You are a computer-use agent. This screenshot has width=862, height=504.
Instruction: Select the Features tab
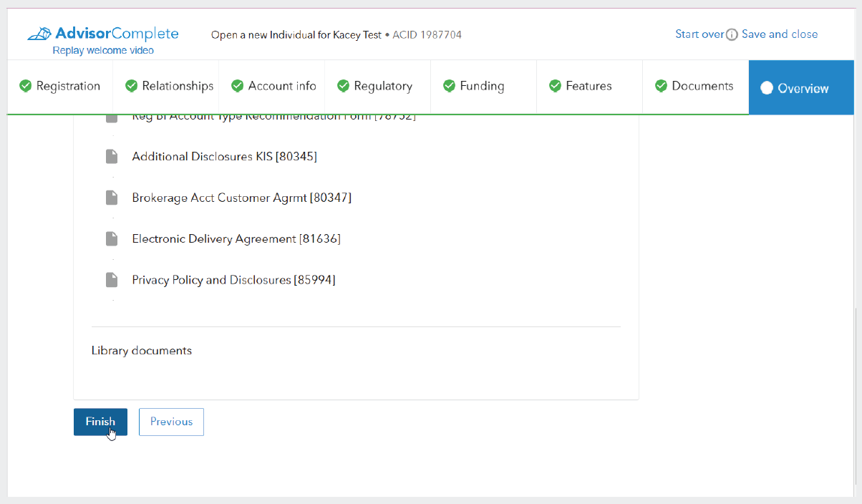point(589,86)
